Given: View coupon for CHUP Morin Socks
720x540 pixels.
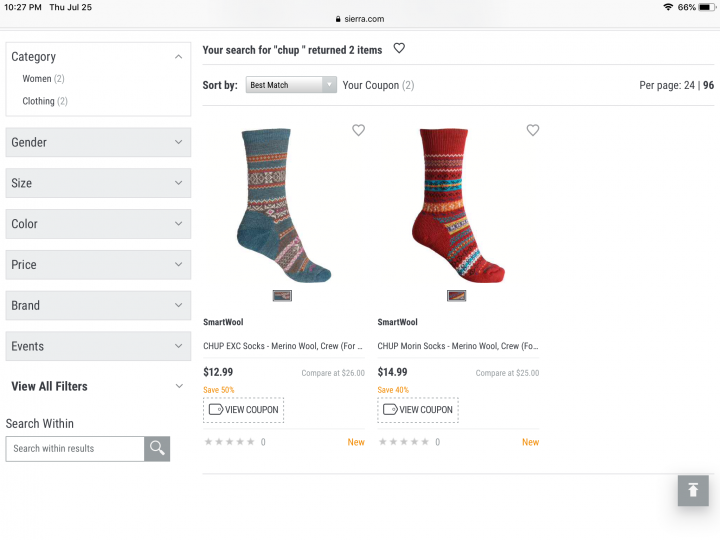Looking at the screenshot, I should (417, 409).
